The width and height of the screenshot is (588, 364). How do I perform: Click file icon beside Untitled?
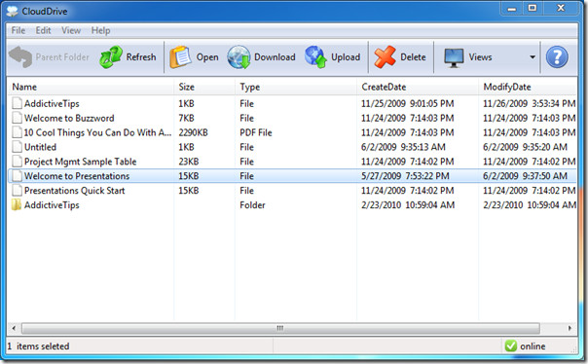pyautogui.click(x=17, y=147)
